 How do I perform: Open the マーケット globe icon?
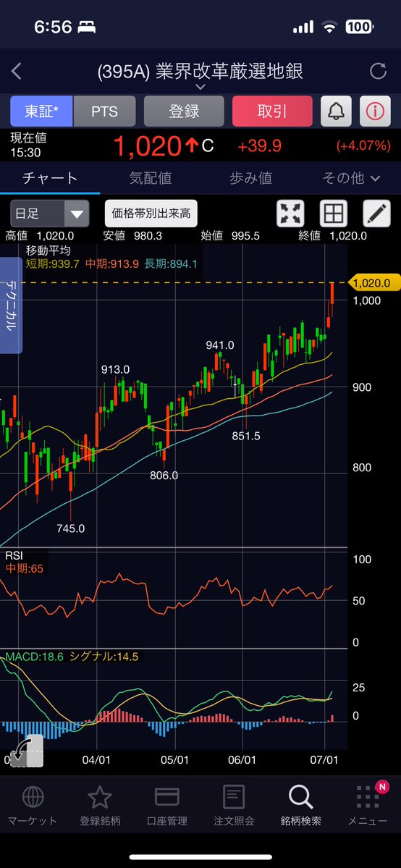(32, 797)
